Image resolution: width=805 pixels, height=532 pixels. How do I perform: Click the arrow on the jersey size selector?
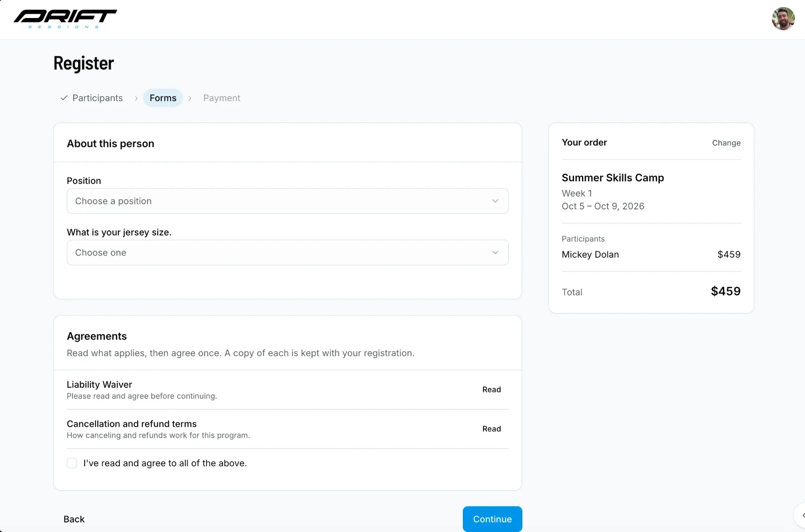pos(495,253)
